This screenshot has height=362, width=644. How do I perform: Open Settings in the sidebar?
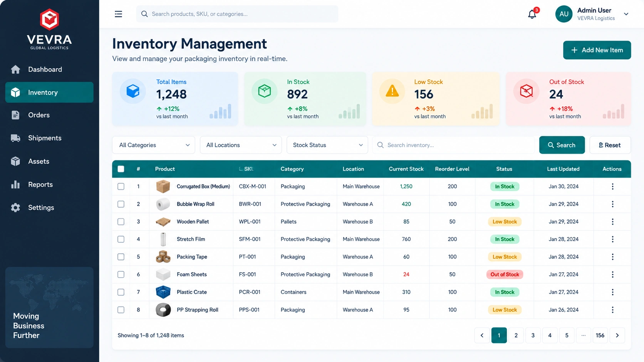(x=49, y=208)
